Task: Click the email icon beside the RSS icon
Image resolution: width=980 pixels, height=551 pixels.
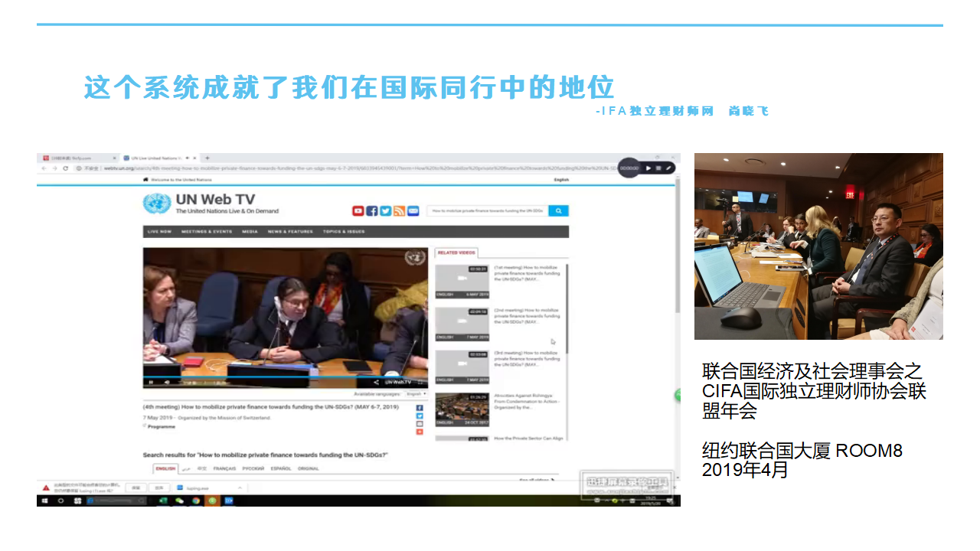Action: (x=413, y=211)
